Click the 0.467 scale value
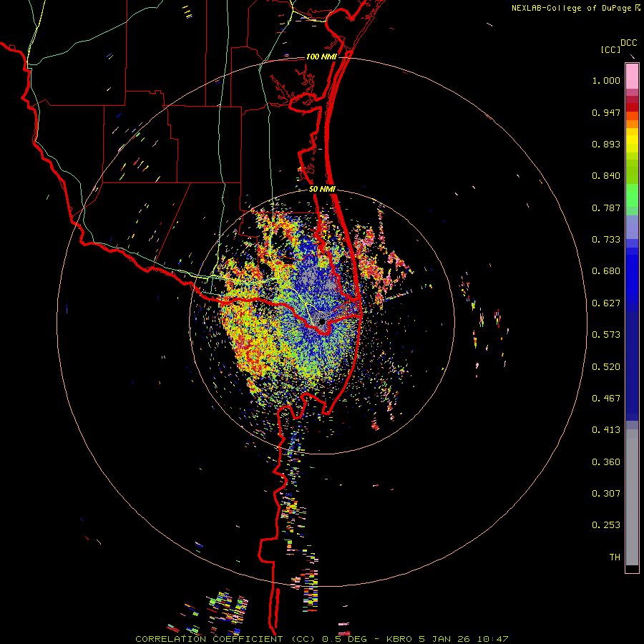This screenshot has width=644, height=644. (x=606, y=399)
